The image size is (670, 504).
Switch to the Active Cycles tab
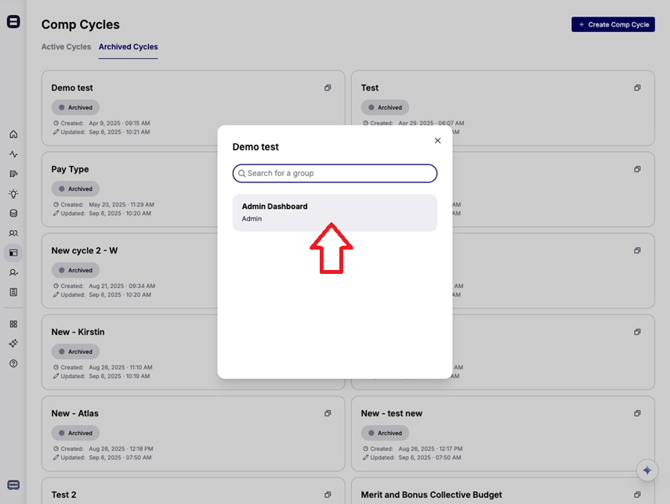(x=66, y=47)
